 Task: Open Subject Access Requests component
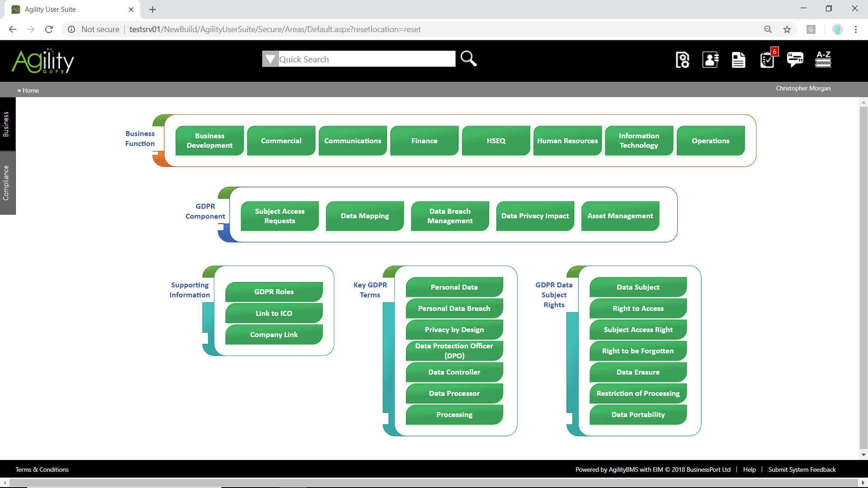pos(279,216)
